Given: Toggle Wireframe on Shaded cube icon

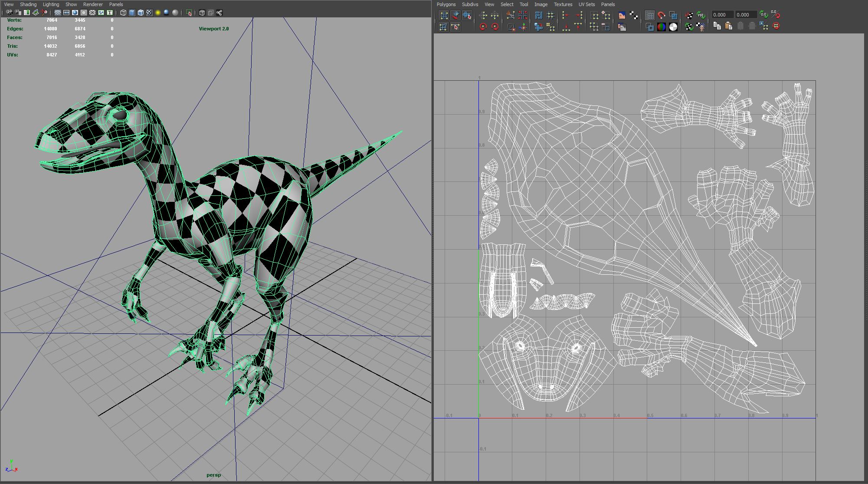Looking at the screenshot, I should tap(141, 13).
